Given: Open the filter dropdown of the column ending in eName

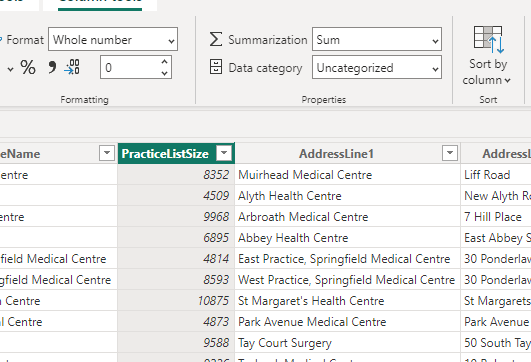Looking at the screenshot, I should 107,153.
